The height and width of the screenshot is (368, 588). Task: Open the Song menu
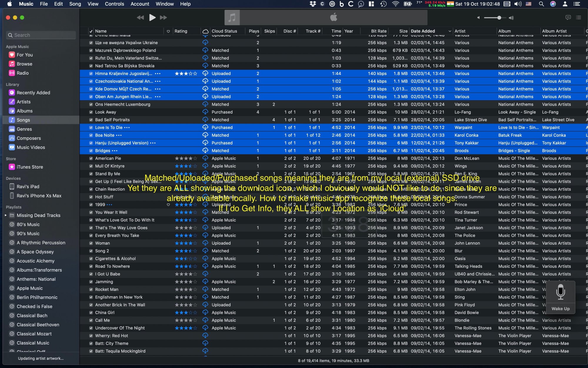tap(75, 4)
